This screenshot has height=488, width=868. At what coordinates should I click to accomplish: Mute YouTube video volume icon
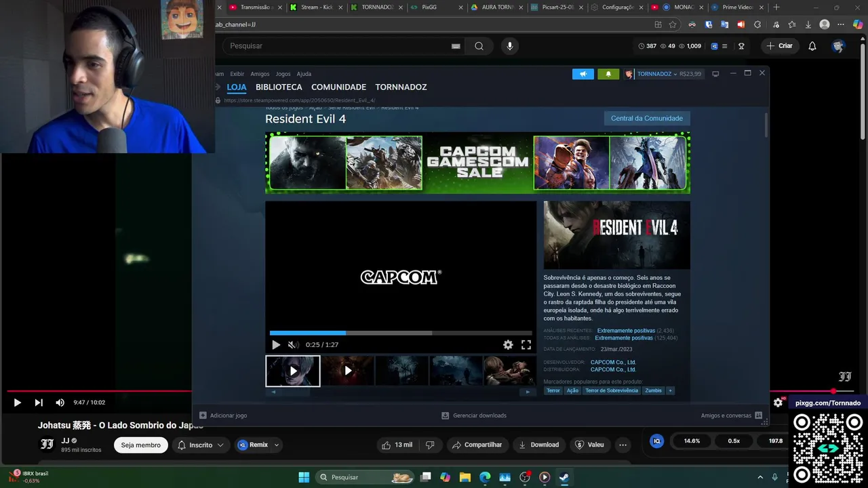point(60,403)
